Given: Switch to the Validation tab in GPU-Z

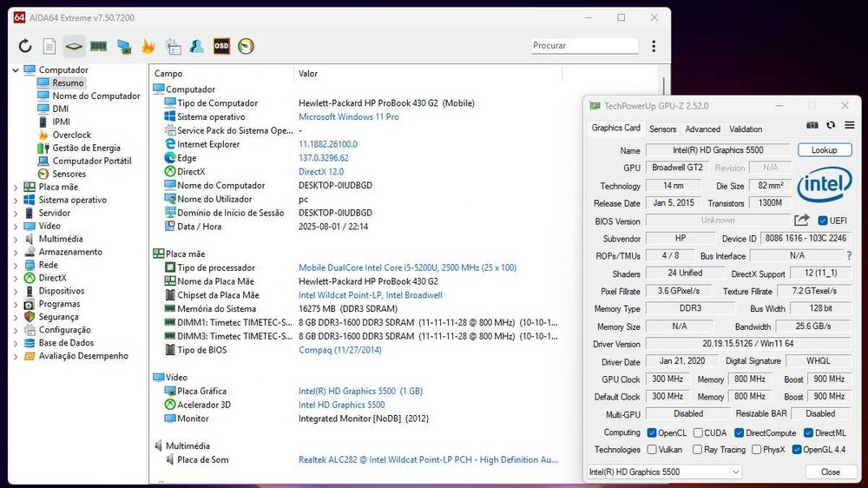Looking at the screenshot, I should [745, 129].
